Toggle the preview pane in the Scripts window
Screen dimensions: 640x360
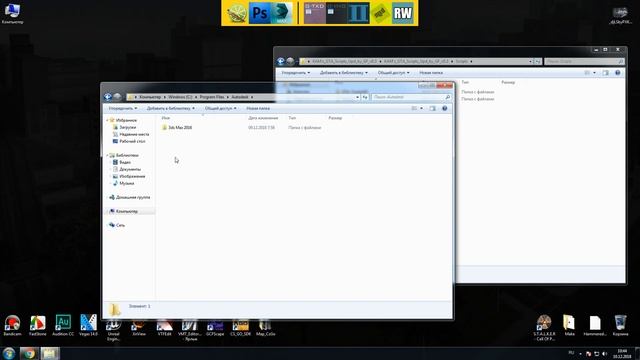605,73
